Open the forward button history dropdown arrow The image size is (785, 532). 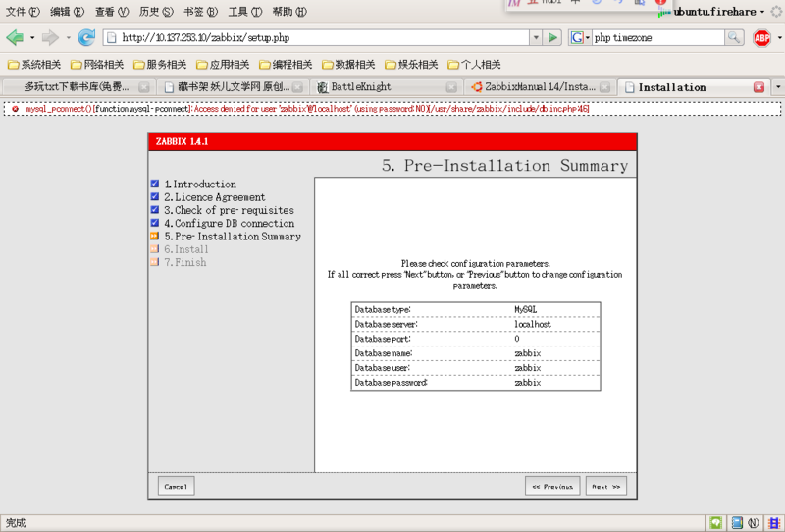click(68, 38)
